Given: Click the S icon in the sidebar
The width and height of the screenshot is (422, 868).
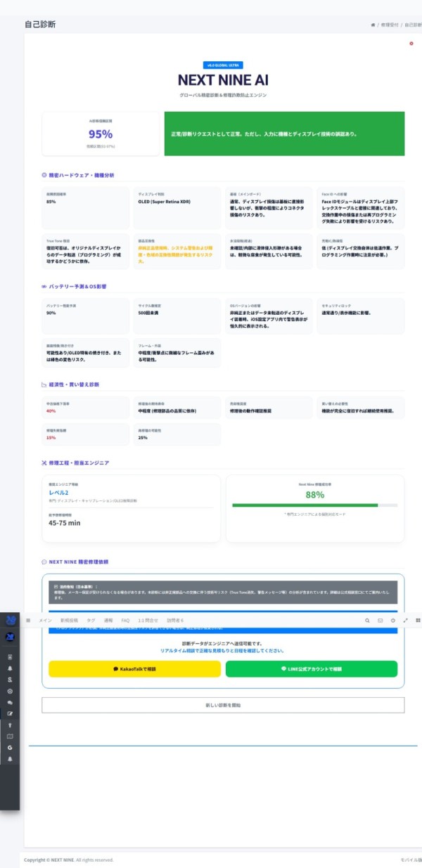Looking at the screenshot, I should pos(11,680).
